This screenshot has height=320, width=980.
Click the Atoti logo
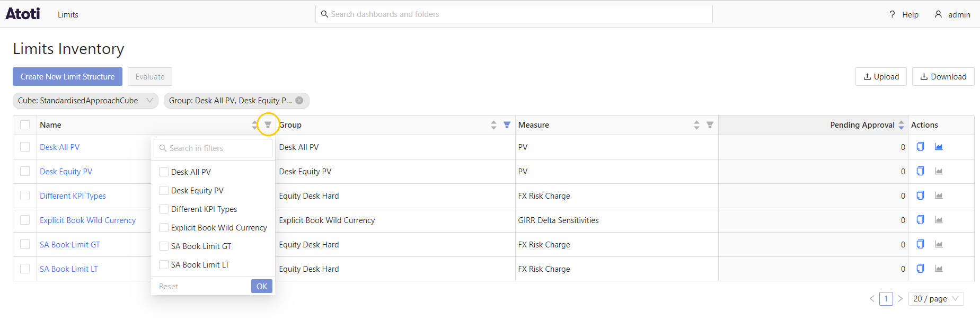23,14
